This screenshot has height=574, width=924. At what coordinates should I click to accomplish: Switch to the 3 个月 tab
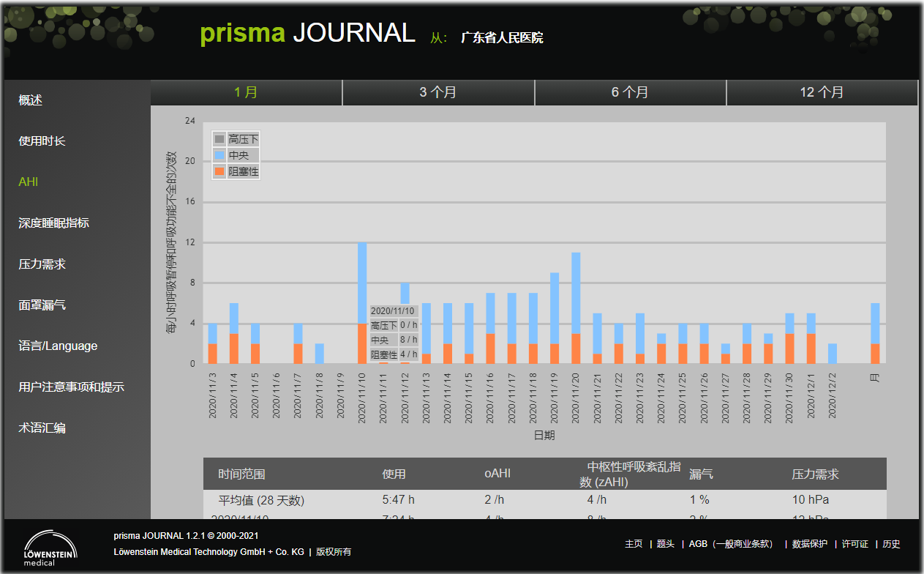(437, 92)
